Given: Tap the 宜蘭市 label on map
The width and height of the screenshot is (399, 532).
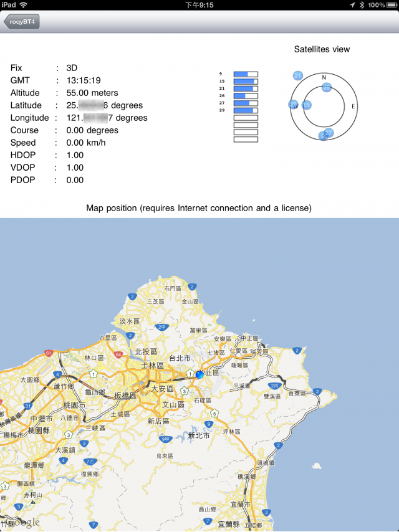Looking at the screenshot, I should (241, 505).
